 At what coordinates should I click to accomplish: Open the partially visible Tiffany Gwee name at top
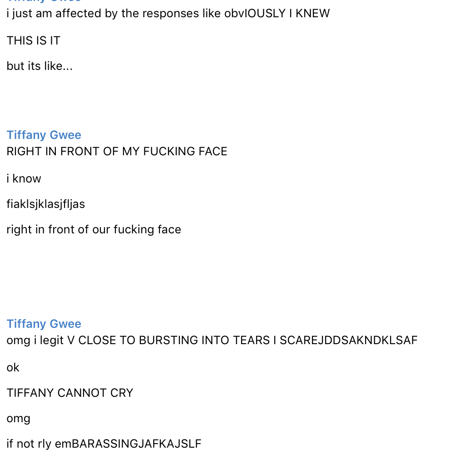[x=44, y=1]
